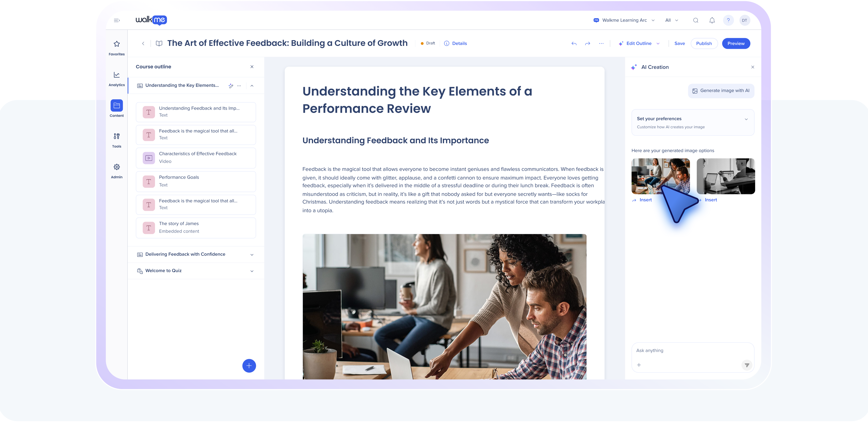
Task: Select Characteristics of Effective Feedback video item
Action: pyautogui.click(x=196, y=158)
